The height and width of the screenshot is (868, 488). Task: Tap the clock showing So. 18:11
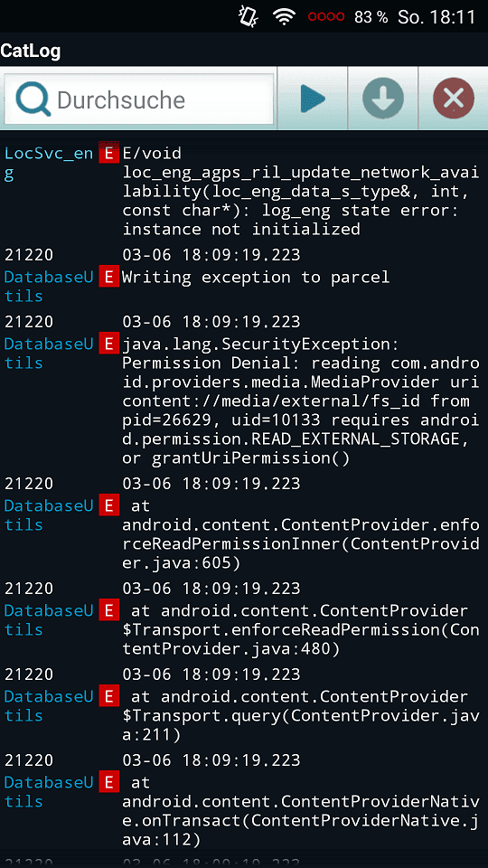point(436,16)
